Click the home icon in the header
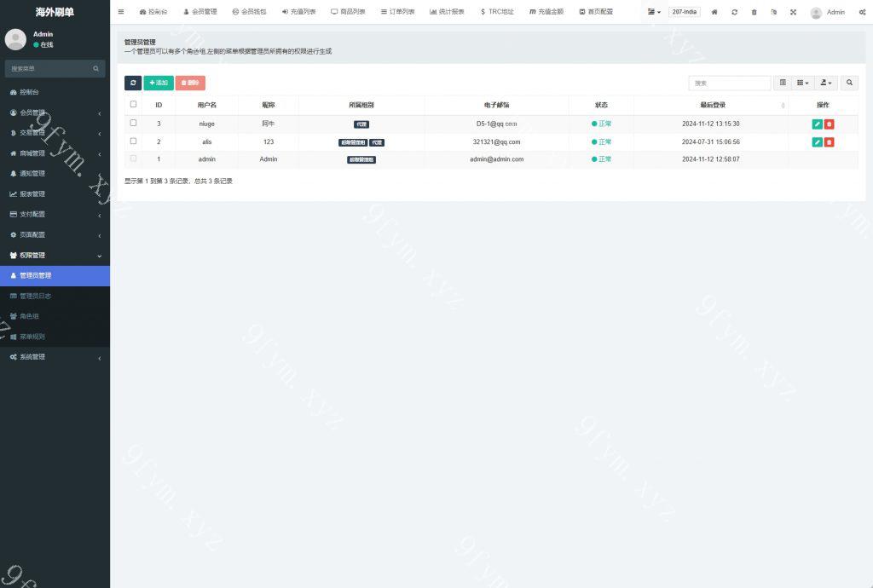Image resolution: width=873 pixels, height=588 pixels. pyautogui.click(x=714, y=12)
